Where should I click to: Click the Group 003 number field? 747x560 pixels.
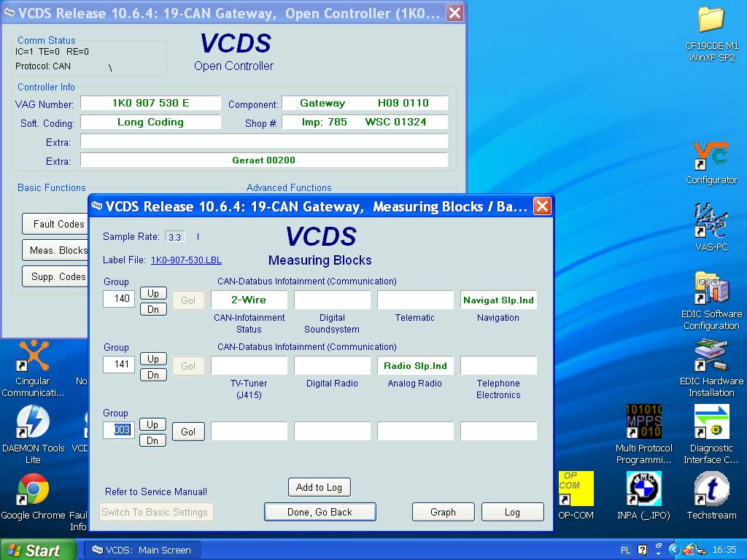coord(119,430)
